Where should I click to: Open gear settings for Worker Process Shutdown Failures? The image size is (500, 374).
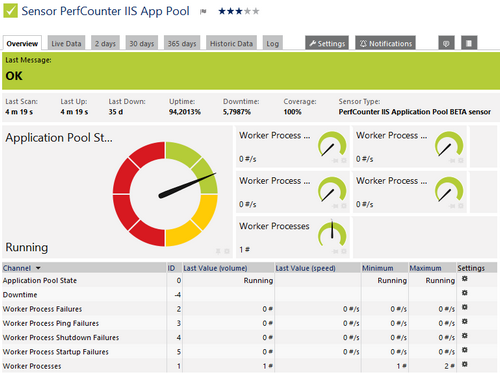(x=465, y=336)
